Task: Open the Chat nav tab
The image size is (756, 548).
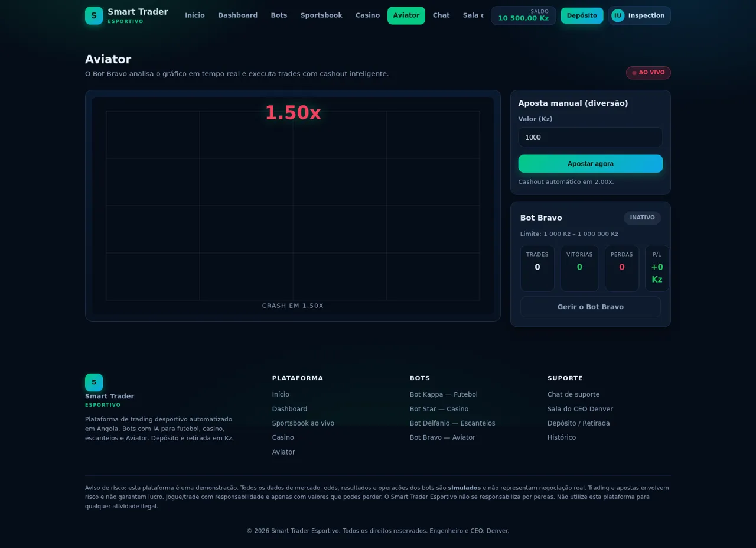Action: [x=441, y=15]
